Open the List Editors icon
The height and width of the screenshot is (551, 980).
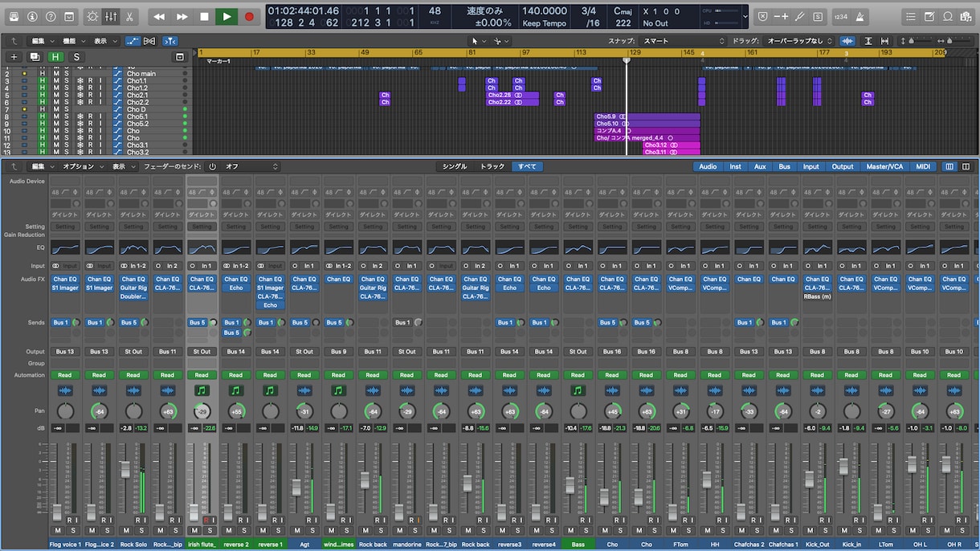pos(909,16)
